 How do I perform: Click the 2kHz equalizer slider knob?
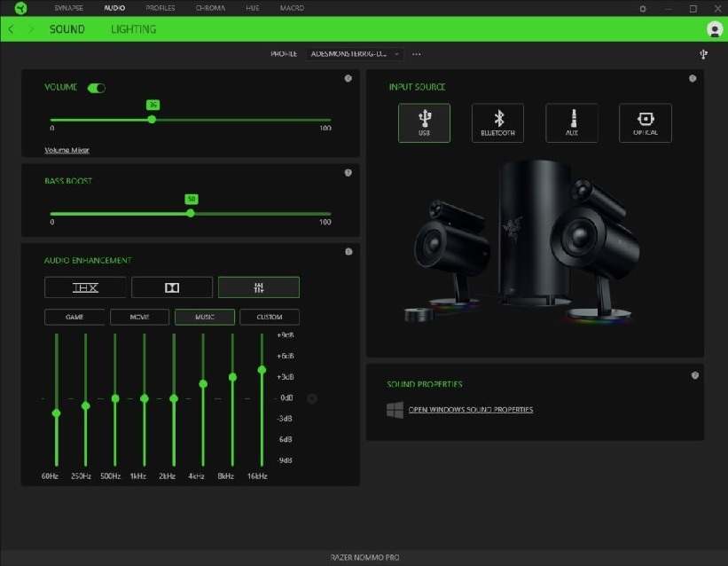click(x=174, y=398)
